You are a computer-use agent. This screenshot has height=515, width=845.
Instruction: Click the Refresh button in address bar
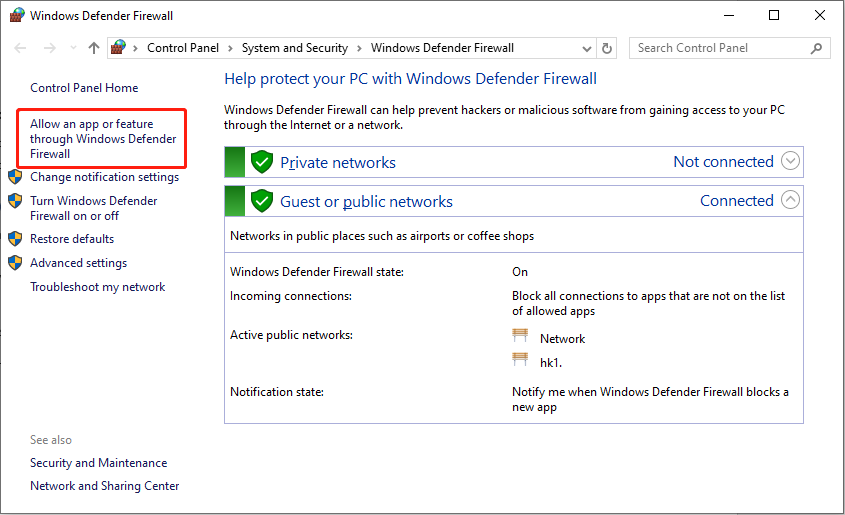[607, 48]
